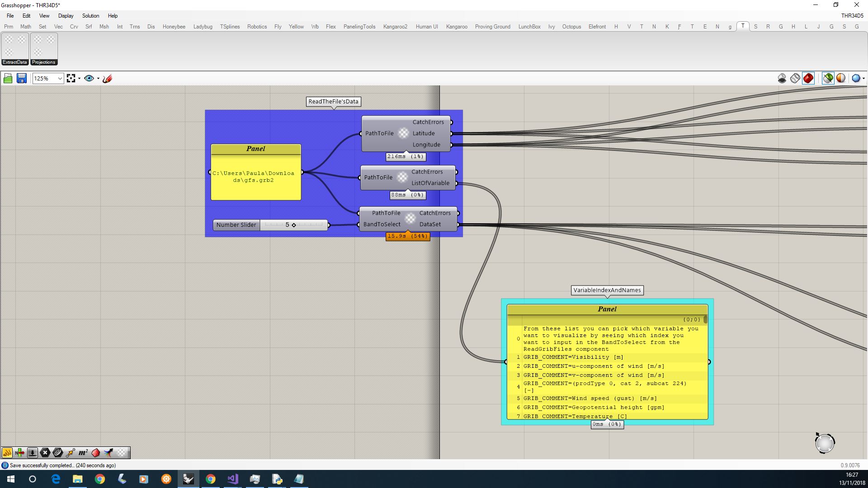Click the yellow Panel containing gfs.grb2 file path
The image size is (868, 488).
click(x=255, y=174)
